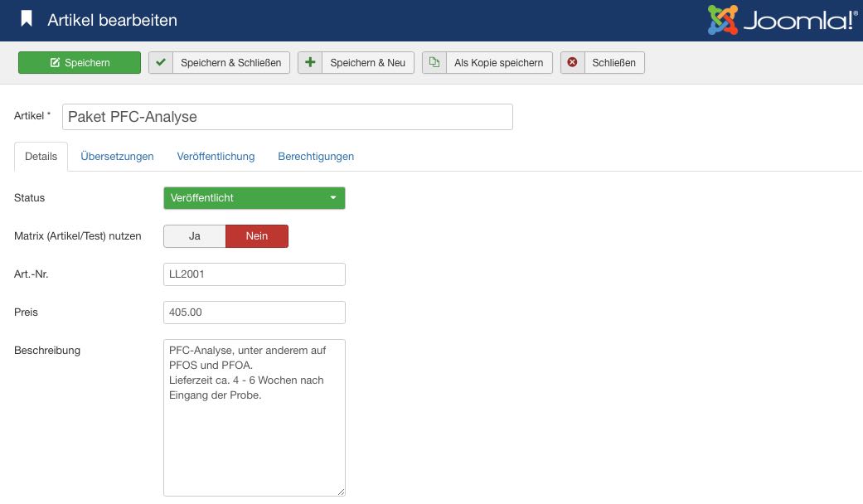Click the red X icon for Schließen
This screenshot has width=863, height=504.
(x=573, y=63)
